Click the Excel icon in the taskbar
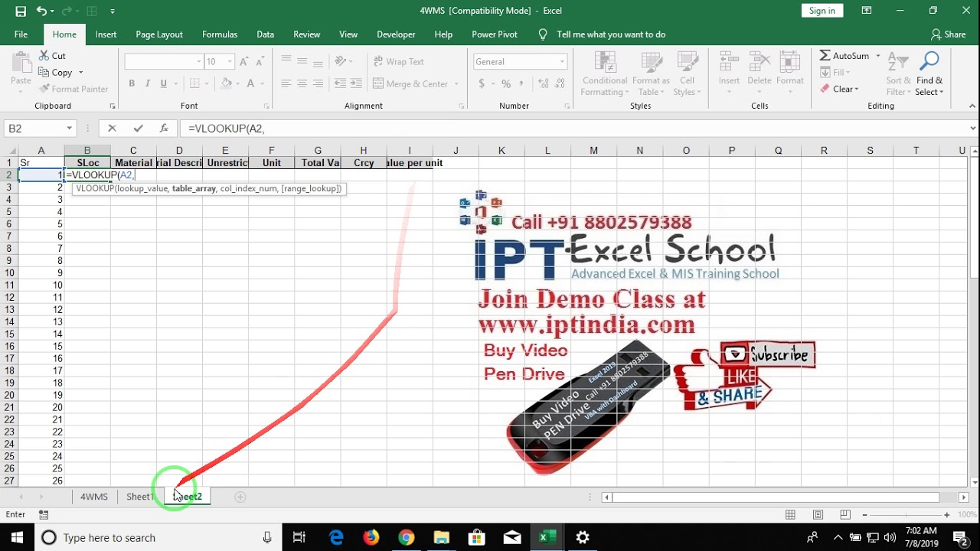Viewport: 980px width, 551px height. (x=547, y=537)
